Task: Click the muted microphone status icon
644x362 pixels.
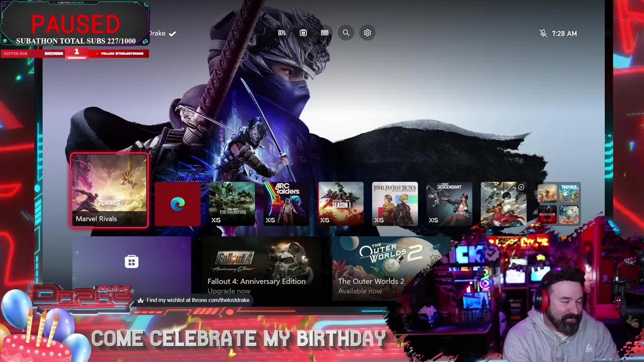Action: pos(543,33)
